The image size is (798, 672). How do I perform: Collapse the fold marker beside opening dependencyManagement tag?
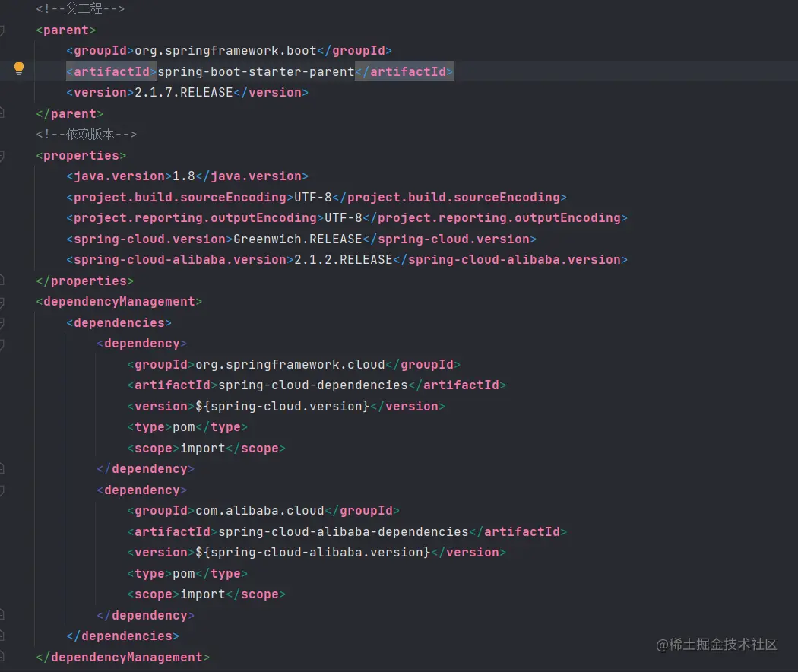[x=2, y=303]
